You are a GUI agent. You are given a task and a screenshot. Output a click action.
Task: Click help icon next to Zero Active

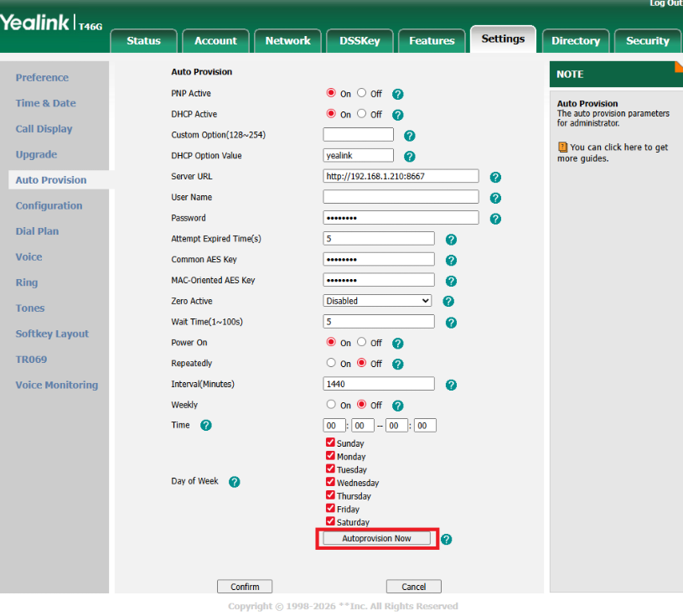(x=448, y=301)
